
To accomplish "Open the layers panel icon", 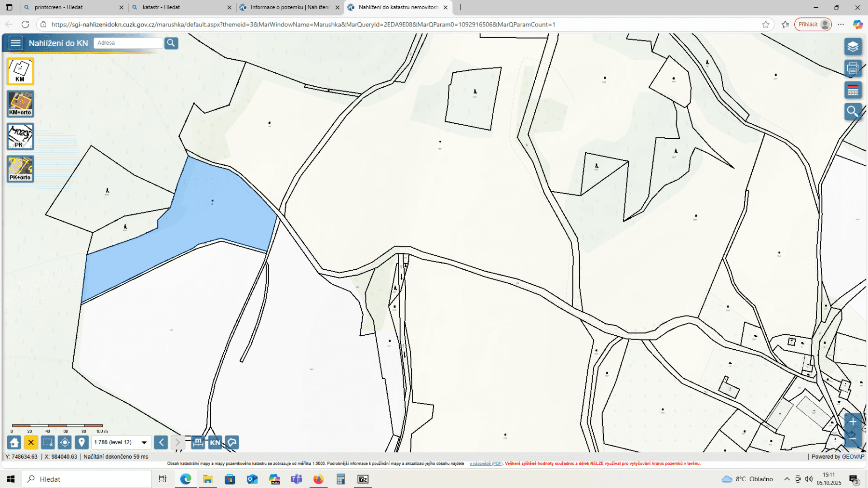I will tap(853, 47).
